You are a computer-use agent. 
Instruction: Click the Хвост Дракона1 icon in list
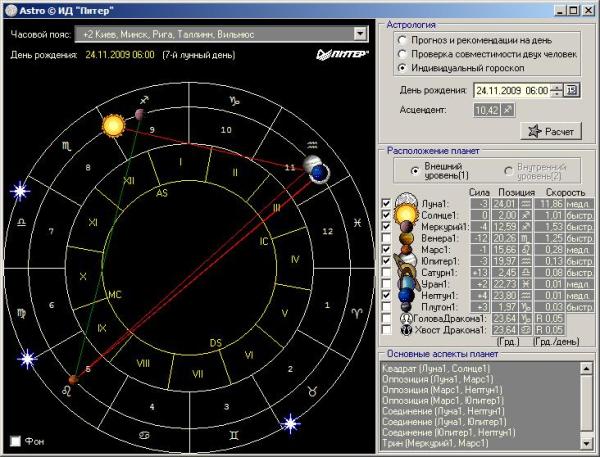406,330
